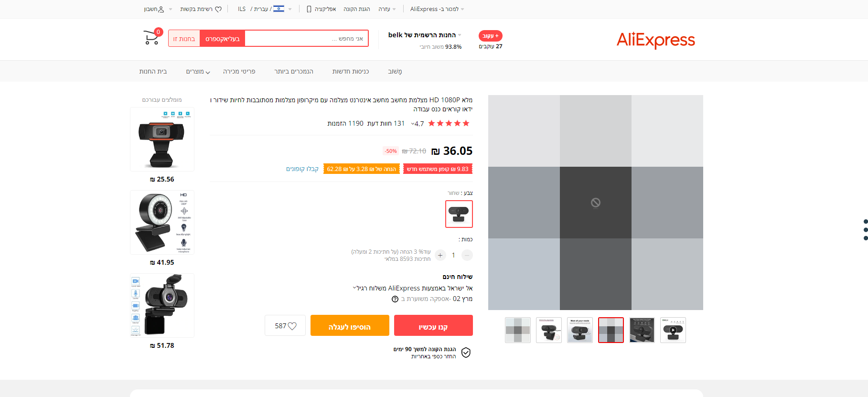868x397 pixels.
Task: Click the recommended product price 51.78
Action: pyautogui.click(x=162, y=346)
